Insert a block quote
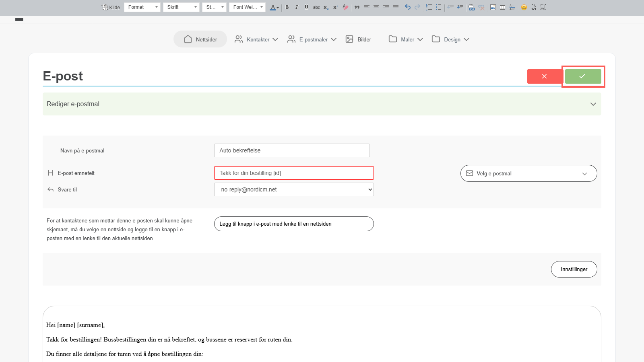 coord(357,7)
